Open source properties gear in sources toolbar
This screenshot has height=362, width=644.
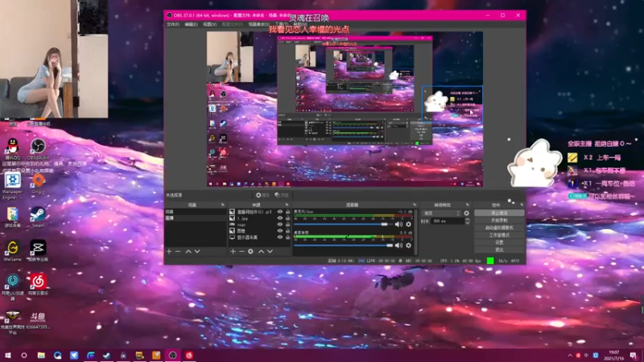pyautogui.click(x=250, y=251)
